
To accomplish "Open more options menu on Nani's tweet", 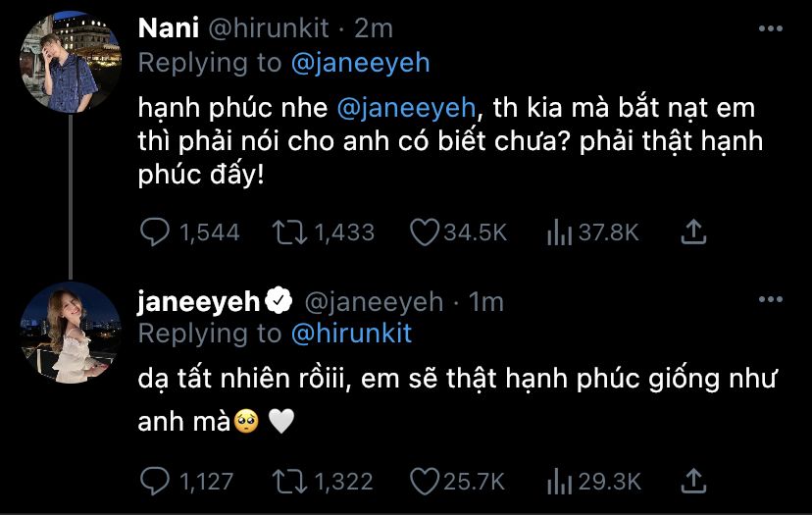I will pyautogui.click(x=775, y=29).
